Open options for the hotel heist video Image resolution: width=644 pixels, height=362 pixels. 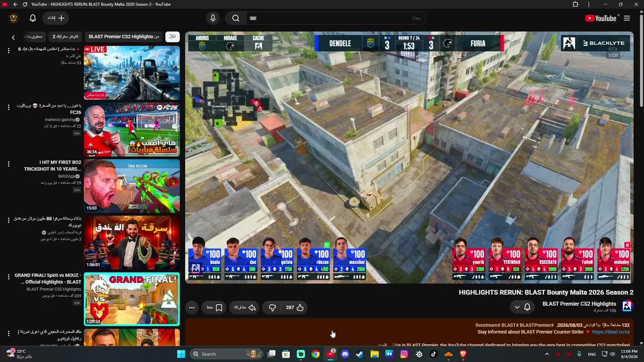[9, 220]
